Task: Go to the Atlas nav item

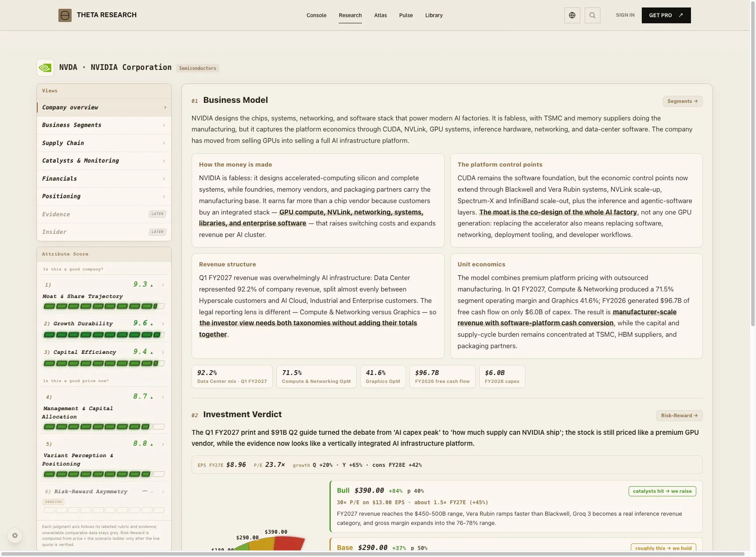Action: coord(380,15)
